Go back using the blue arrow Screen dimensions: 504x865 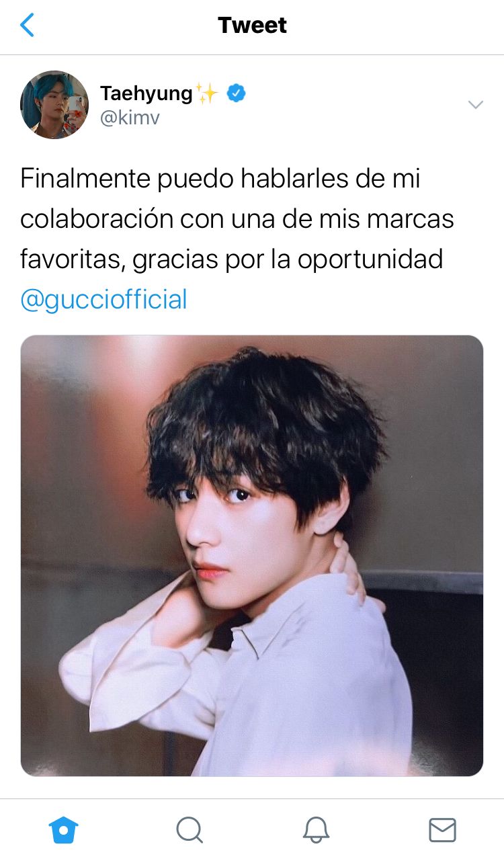[x=27, y=26]
